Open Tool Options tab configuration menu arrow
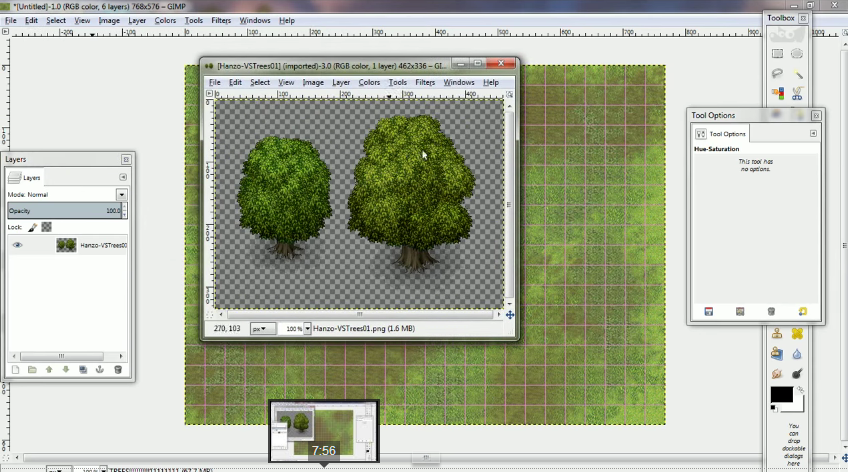The width and height of the screenshot is (848, 472). point(813,134)
